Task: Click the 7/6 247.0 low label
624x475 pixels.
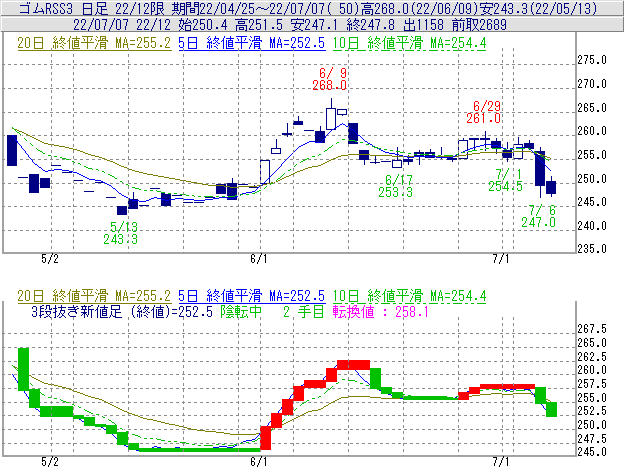Action: point(538,216)
